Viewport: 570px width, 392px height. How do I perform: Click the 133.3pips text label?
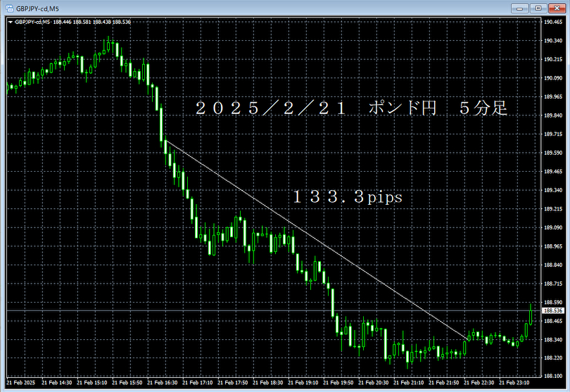348,197
